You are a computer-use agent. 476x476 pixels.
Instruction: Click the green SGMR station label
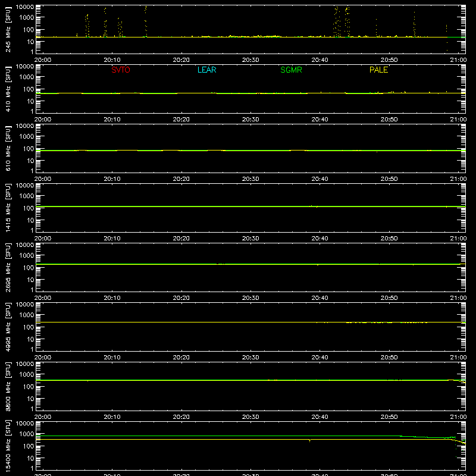click(291, 70)
